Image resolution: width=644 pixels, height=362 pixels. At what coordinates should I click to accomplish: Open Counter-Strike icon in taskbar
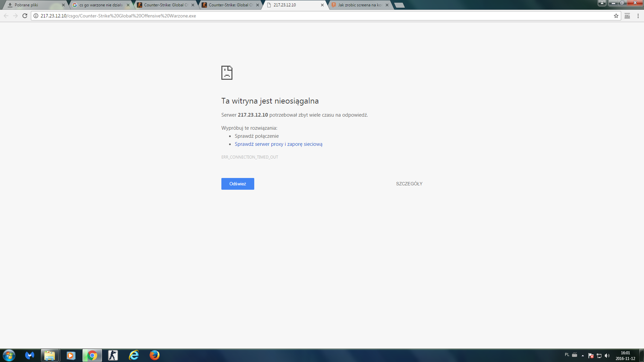113,355
